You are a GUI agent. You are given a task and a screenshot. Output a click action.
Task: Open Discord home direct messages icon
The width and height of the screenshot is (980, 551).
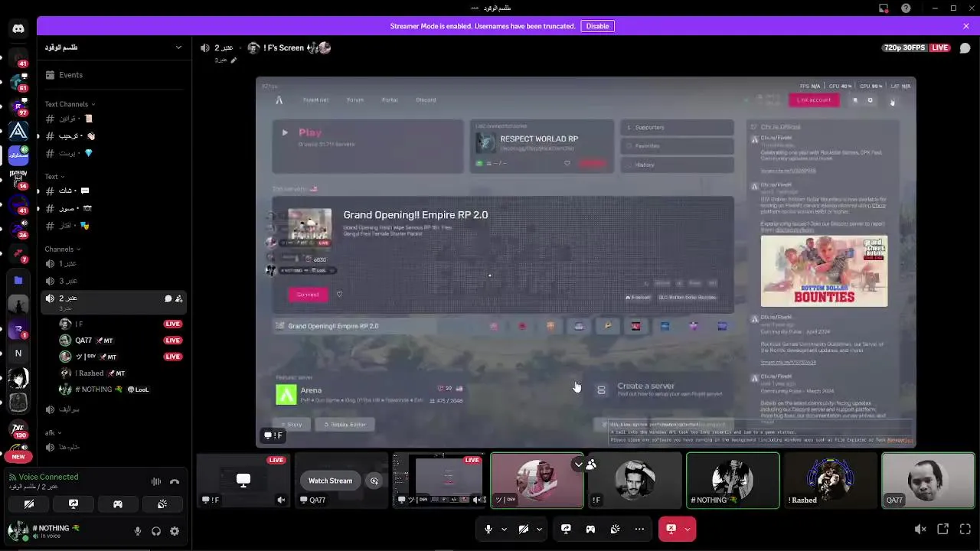tap(18, 29)
